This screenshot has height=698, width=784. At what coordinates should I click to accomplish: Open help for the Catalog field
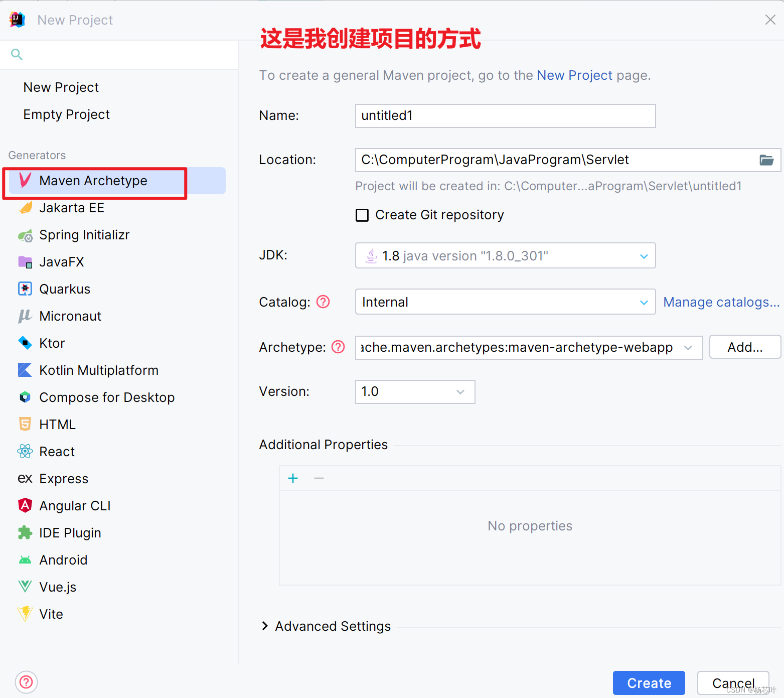tap(324, 302)
